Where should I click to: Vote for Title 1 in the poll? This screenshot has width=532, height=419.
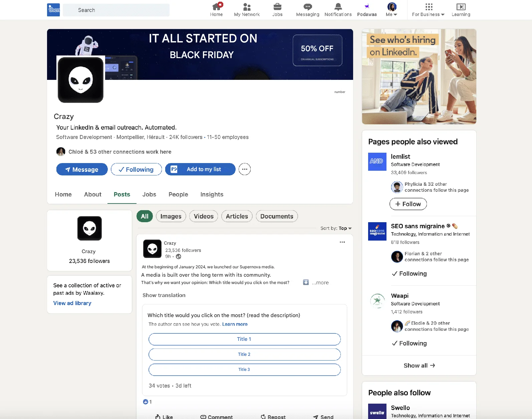[x=244, y=339]
